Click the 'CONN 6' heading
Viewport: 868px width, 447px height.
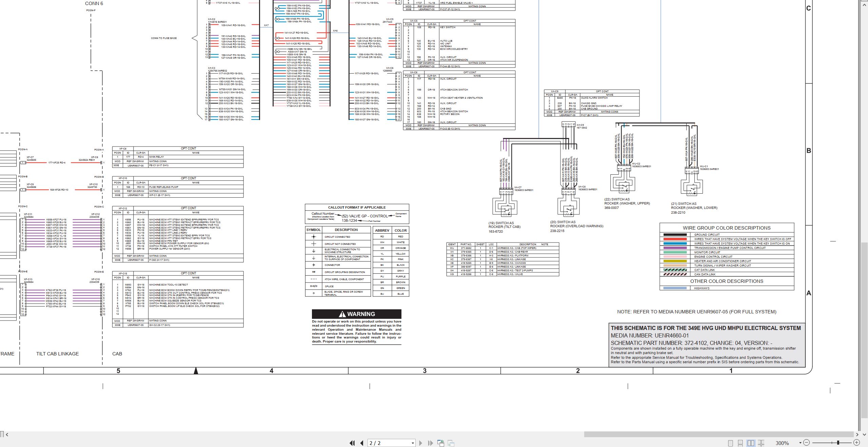coord(94,3)
